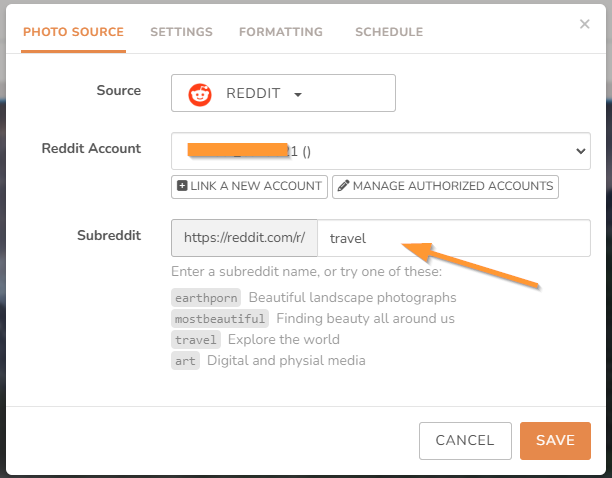Screen dimensions: 612x478
Task: Click 'Finding beauty all around us' text
Action: pos(365,318)
